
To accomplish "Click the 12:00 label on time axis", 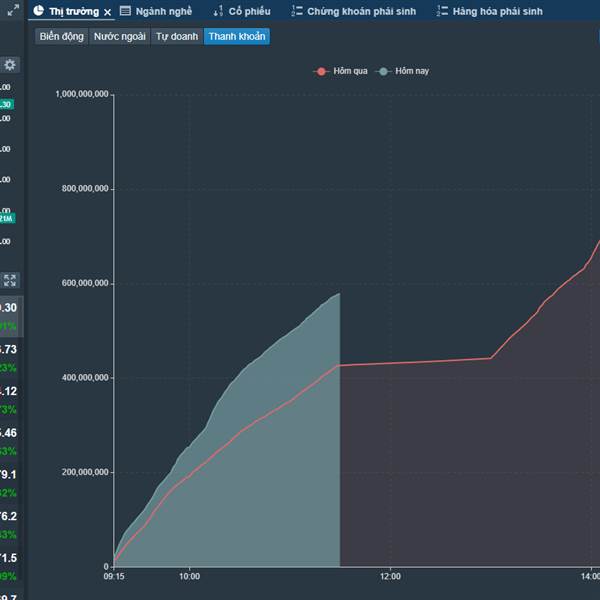I will 390,577.
